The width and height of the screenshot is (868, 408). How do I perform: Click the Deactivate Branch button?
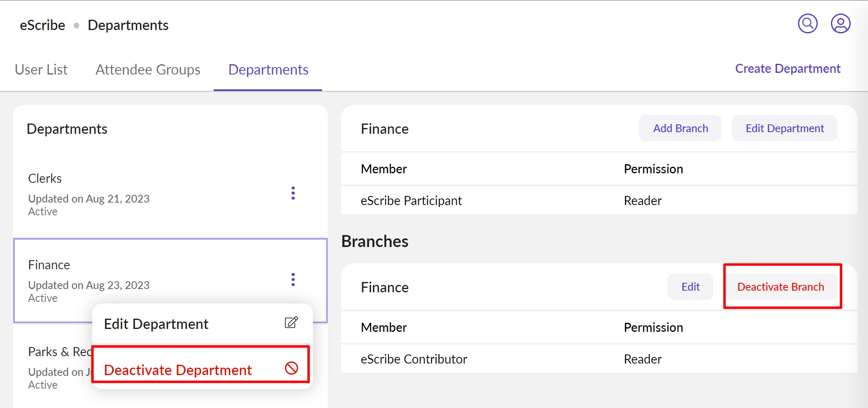780,287
